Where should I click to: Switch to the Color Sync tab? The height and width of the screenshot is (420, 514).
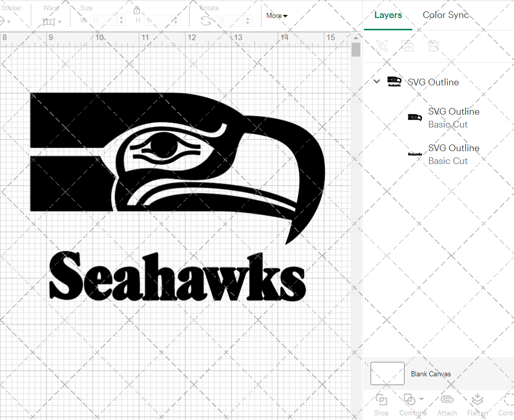(446, 15)
